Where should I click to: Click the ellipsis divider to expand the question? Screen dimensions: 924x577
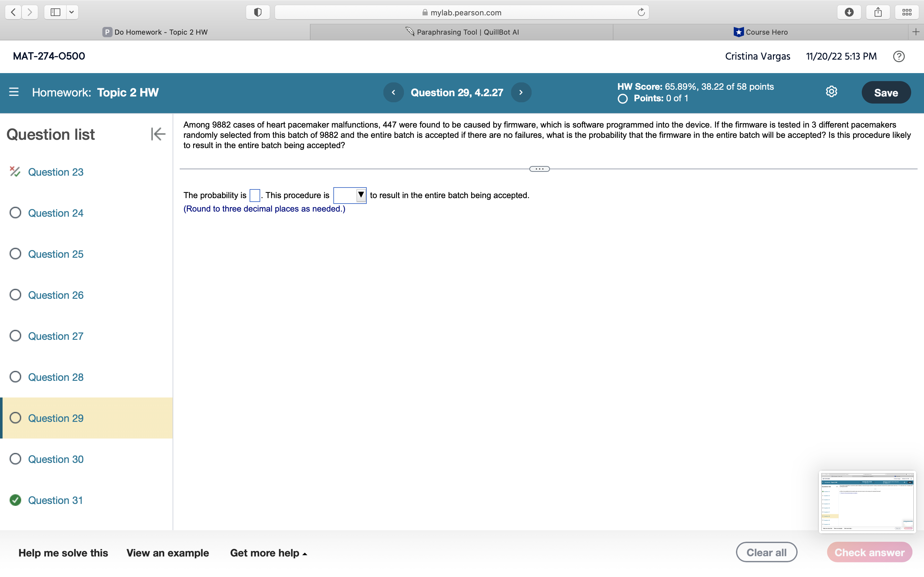tap(539, 168)
